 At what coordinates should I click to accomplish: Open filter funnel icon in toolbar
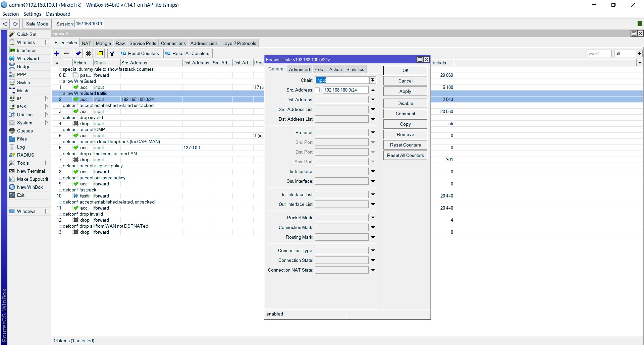click(112, 53)
